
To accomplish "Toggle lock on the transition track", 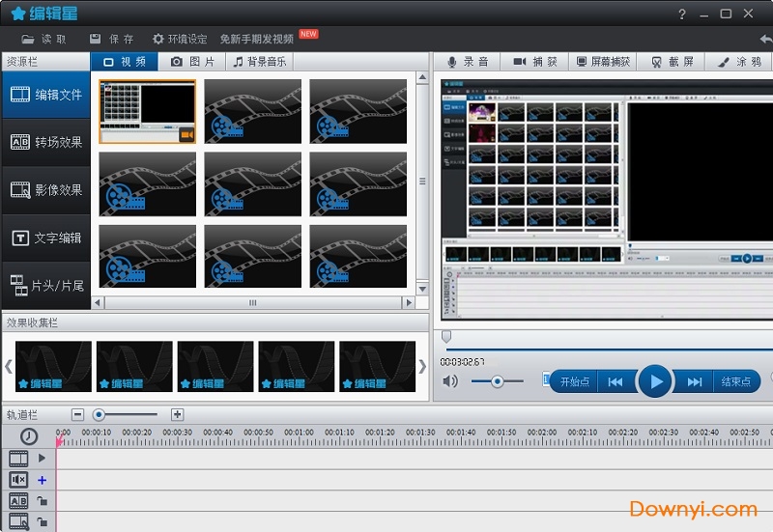I will click(42, 501).
